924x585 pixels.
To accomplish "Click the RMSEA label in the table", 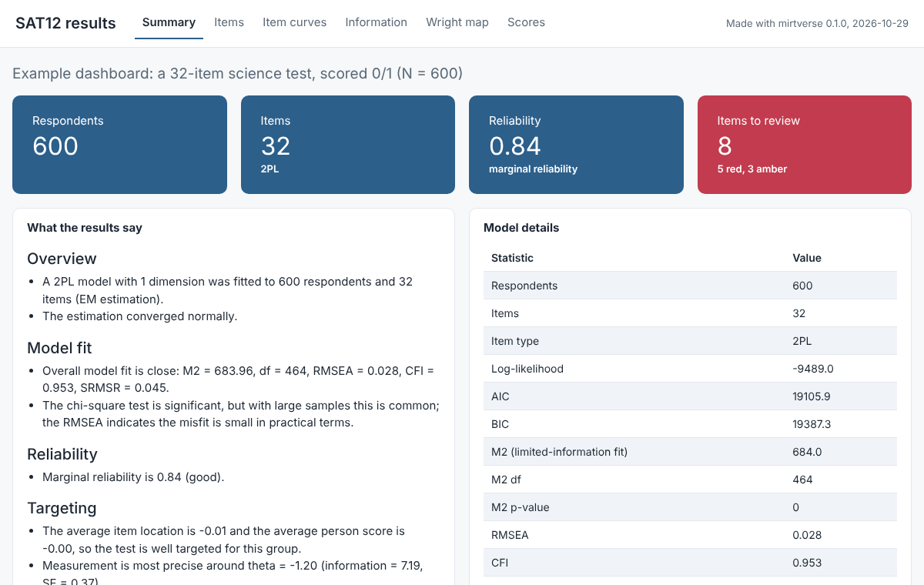I will point(510,535).
